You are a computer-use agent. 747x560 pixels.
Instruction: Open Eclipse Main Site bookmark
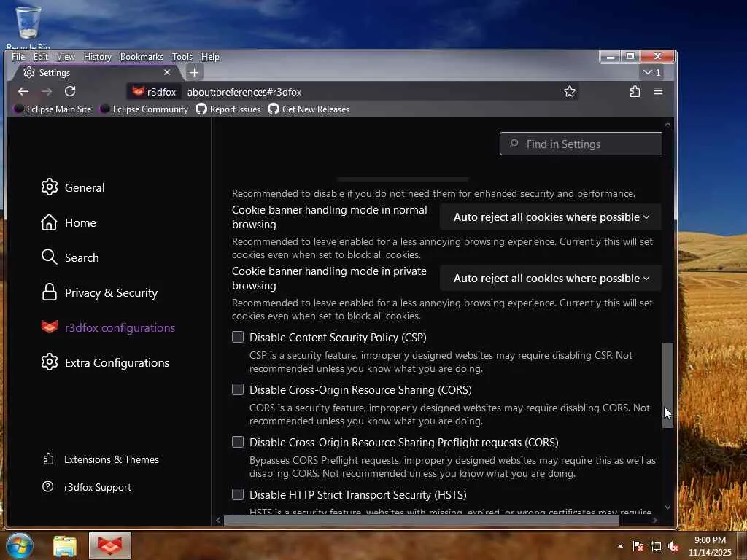coord(53,109)
